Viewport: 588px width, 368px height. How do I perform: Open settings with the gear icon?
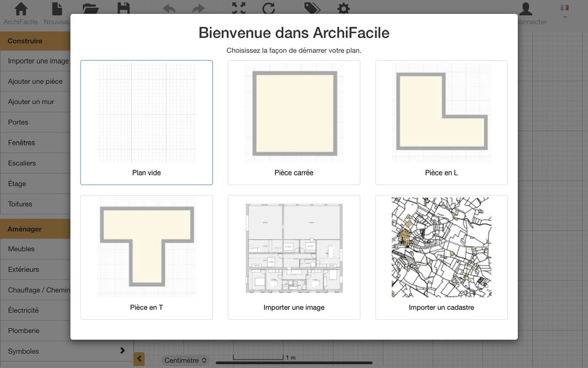point(344,8)
